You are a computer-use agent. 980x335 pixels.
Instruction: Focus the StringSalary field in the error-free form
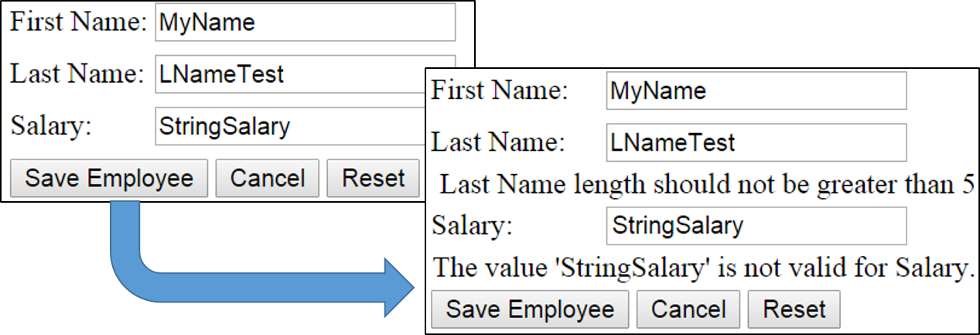click(x=291, y=126)
